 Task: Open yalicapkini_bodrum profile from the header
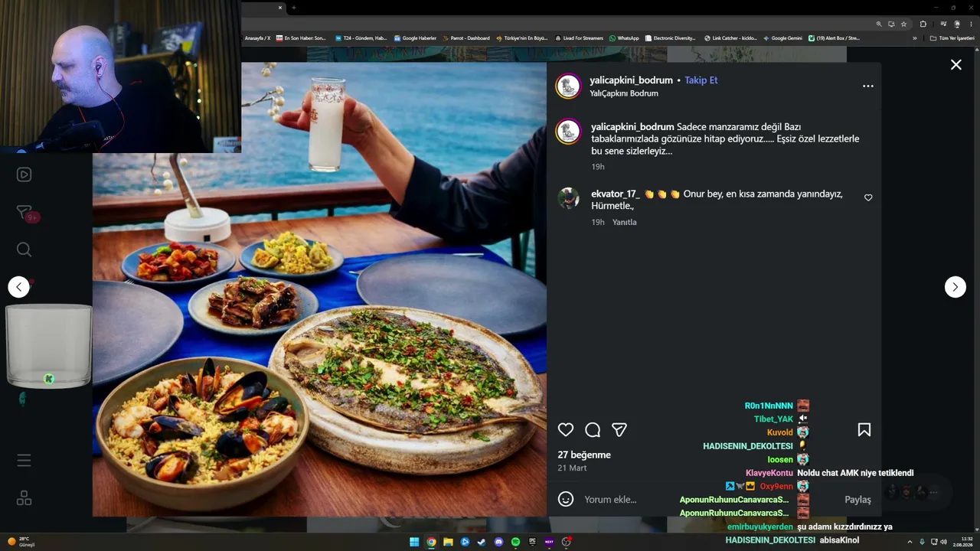(631, 80)
